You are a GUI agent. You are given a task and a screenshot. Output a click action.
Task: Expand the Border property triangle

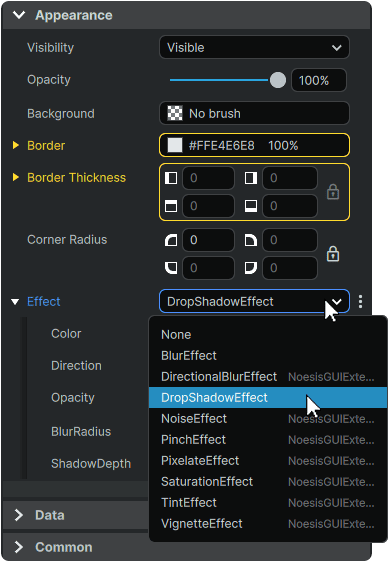[x=15, y=145]
